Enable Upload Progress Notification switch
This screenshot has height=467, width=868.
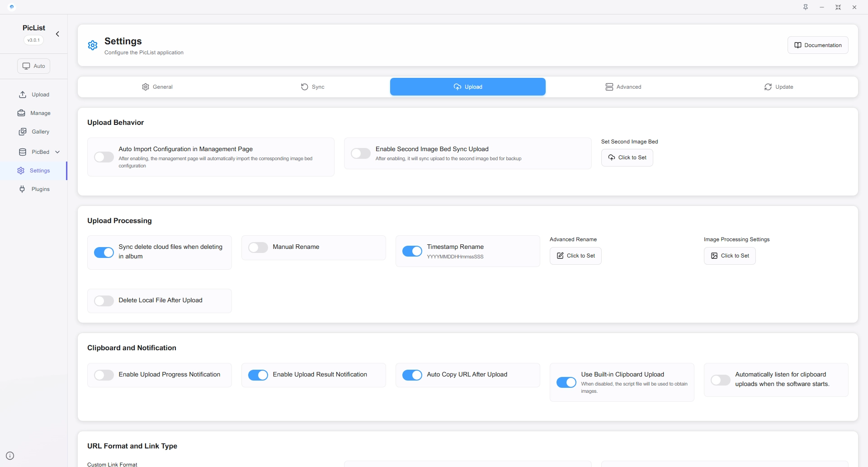click(104, 375)
